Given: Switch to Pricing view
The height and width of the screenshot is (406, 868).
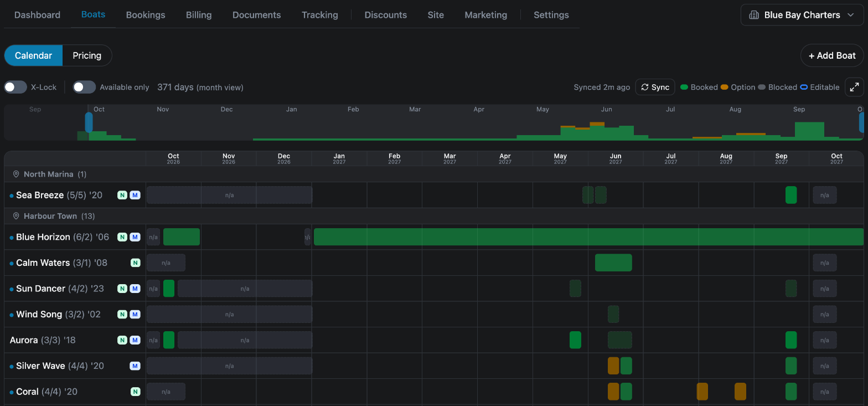Looking at the screenshot, I should point(87,55).
